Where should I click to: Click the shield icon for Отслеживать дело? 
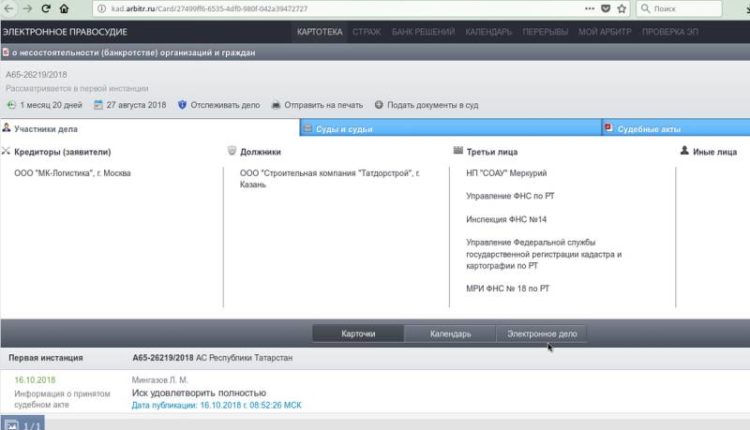pos(182,105)
